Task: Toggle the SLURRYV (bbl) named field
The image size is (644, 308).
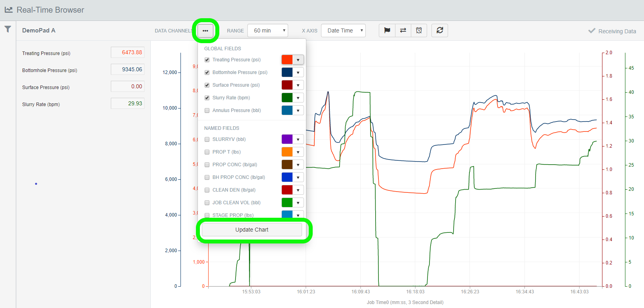Action: (207, 139)
